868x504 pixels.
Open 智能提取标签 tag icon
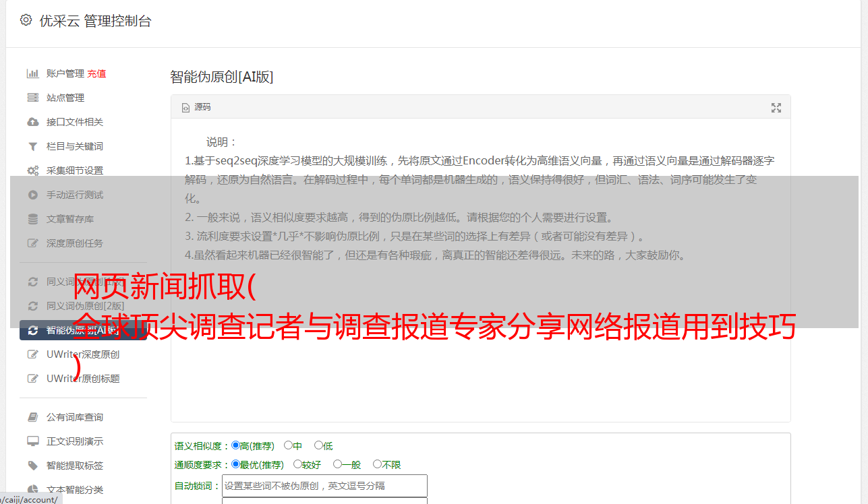[x=32, y=466]
